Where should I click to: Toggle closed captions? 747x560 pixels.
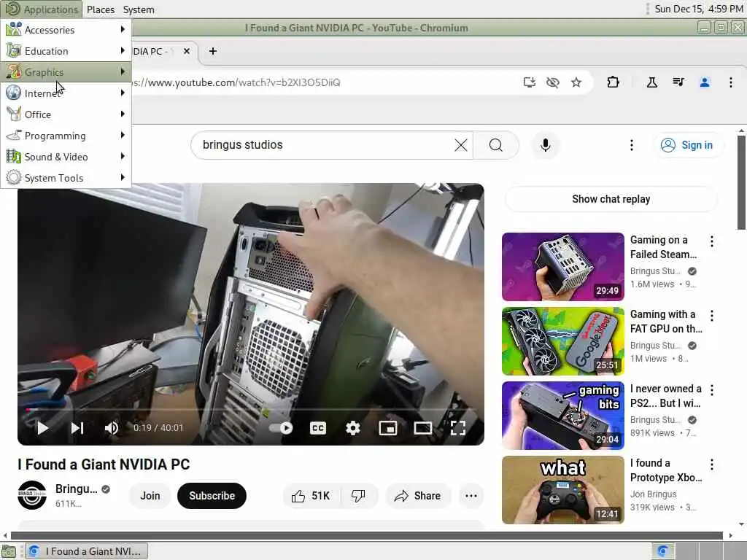(318, 428)
